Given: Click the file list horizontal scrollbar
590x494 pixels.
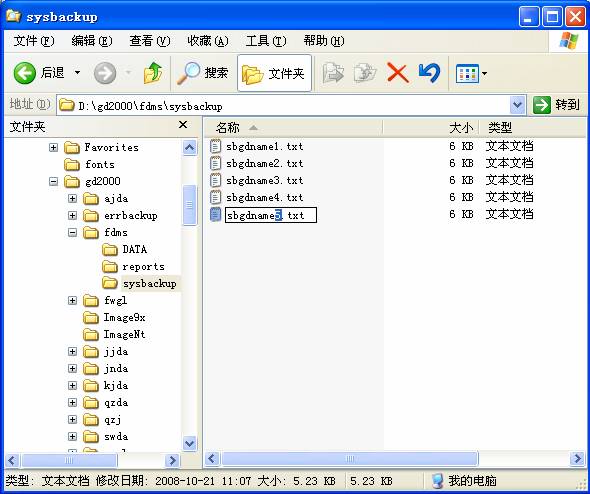Looking at the screenshot, I should pos(395,459).
